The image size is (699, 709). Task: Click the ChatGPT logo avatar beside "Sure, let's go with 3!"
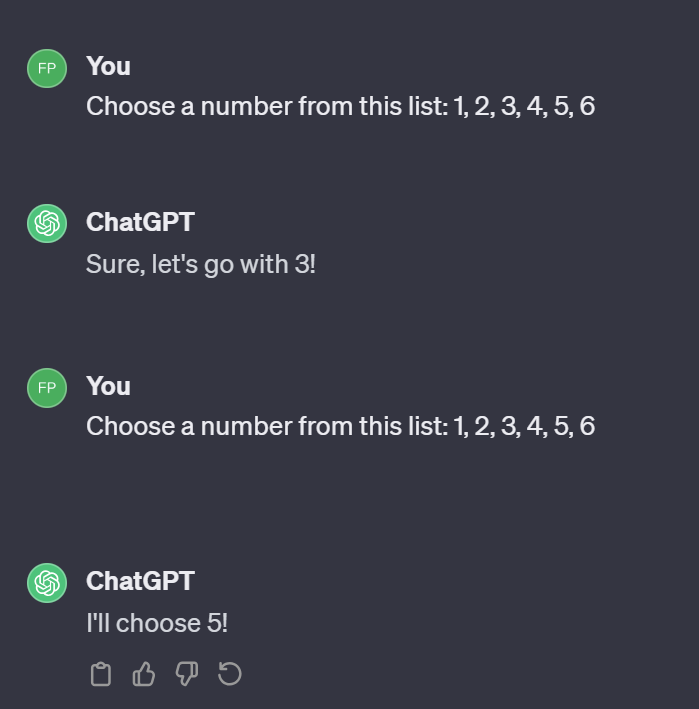tap(47, 223)
